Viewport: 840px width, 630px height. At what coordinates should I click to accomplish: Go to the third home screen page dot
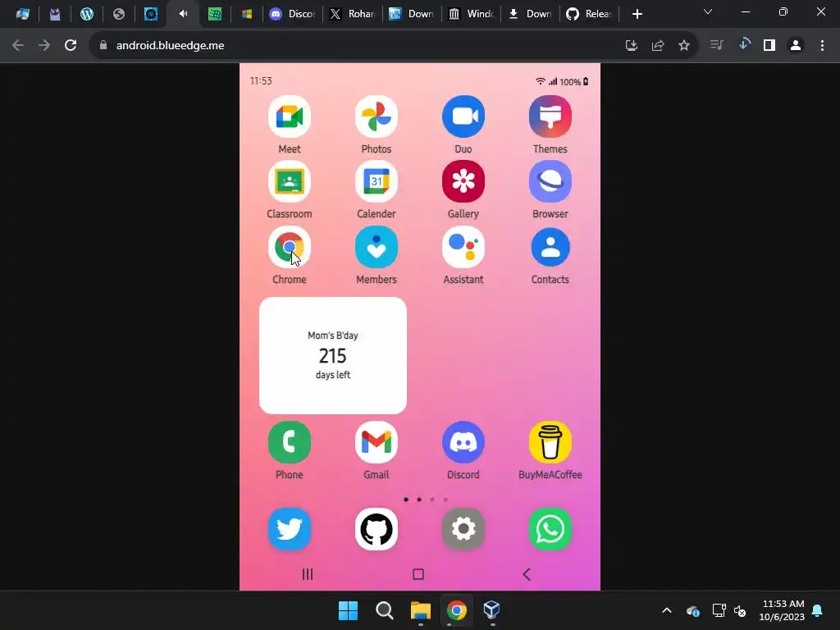coord(432,500)
